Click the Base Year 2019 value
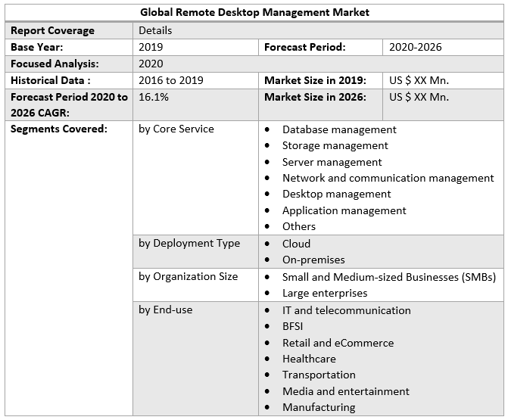 pyautogui.click(x=151, y=47)
